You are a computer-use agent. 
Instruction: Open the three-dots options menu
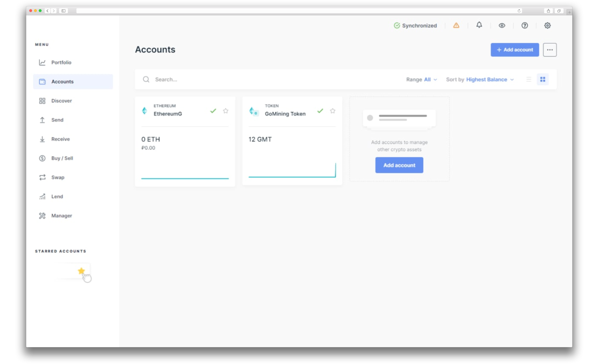click(550, 50)
